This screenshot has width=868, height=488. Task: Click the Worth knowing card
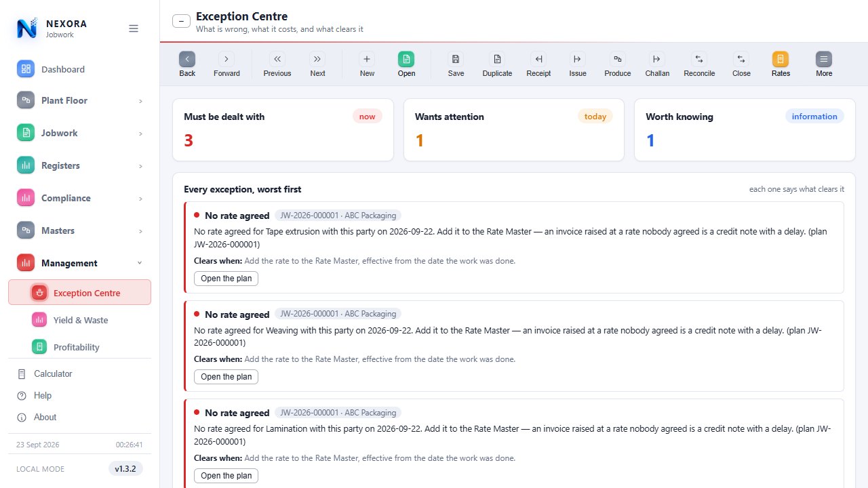click(745, 130)
